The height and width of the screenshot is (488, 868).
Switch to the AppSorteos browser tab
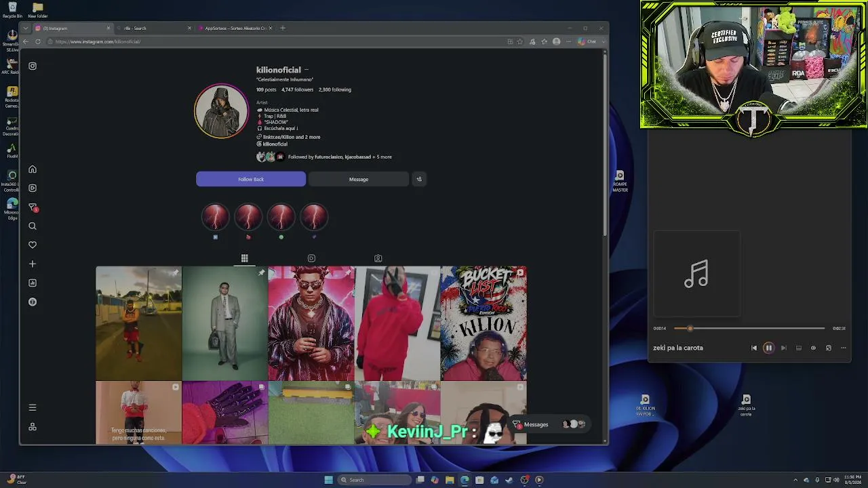pos(235,28)
